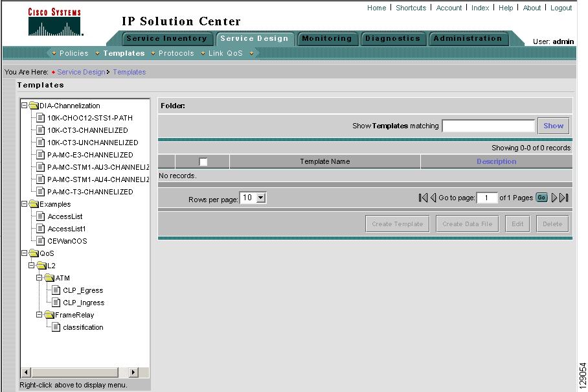Open the Help link
Screen dimensions: 588x392
click(506, 8)
